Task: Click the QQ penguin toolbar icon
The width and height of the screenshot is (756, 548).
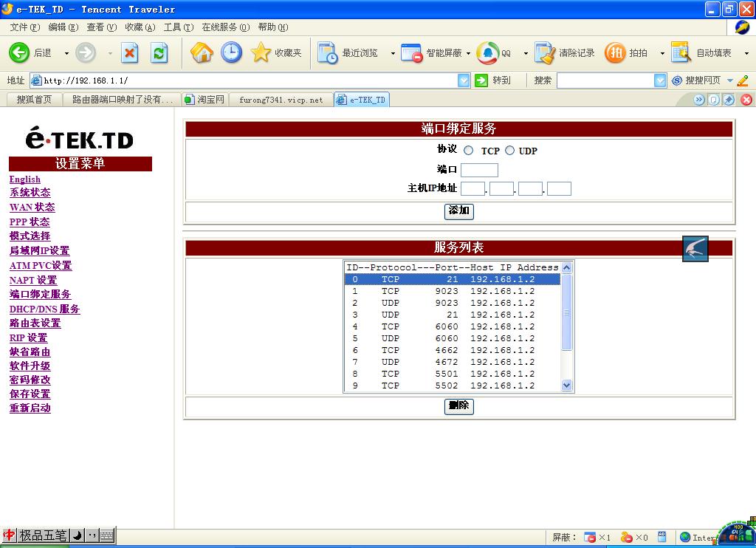Action: 487,53
